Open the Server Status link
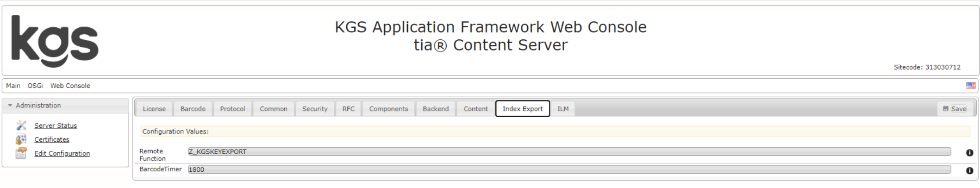This screenshot has height=188, width=980. pyautogui.click(x=56, y=125)
